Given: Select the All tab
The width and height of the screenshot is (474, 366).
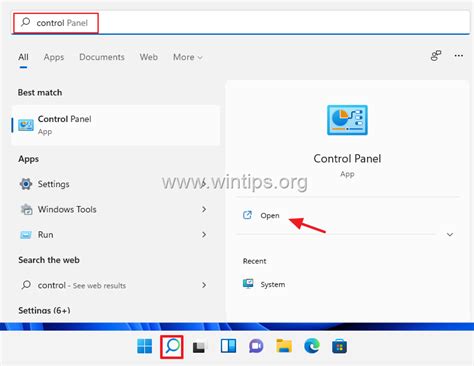Looking at the screenshot, I should pyautogui.click(x=23, y=57).
